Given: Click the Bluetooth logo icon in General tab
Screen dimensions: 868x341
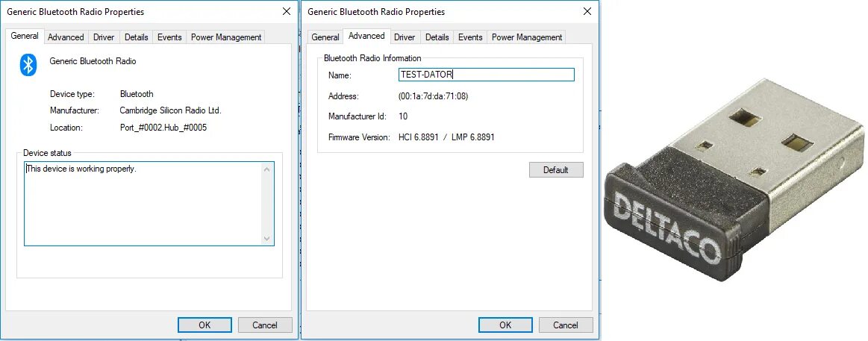Looking at the screenshot, I should (x=28, y=65).
